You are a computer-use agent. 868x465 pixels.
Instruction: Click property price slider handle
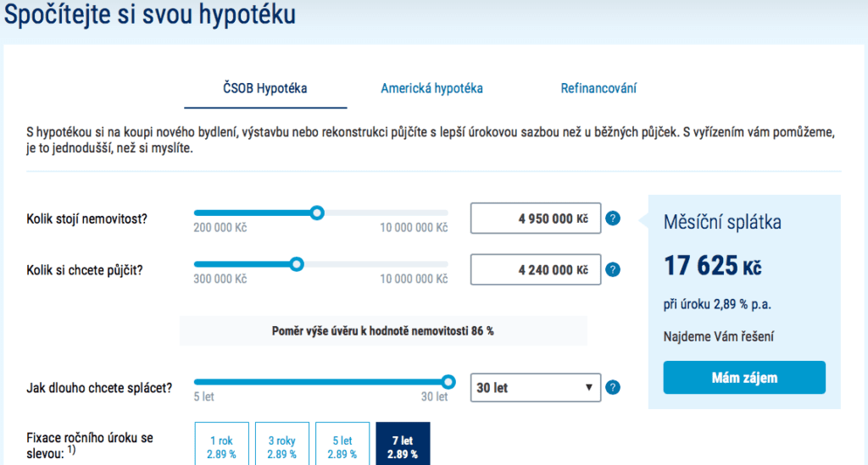click(317, 213)
